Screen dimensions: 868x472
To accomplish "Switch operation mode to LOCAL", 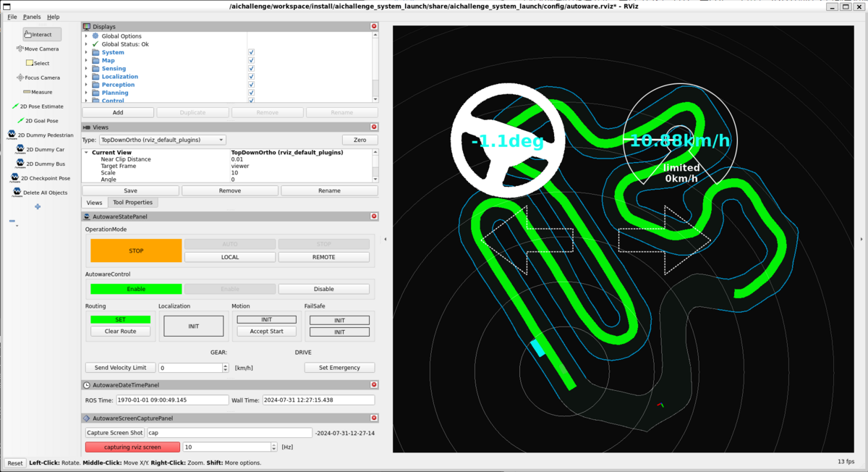I will (230, 257).
